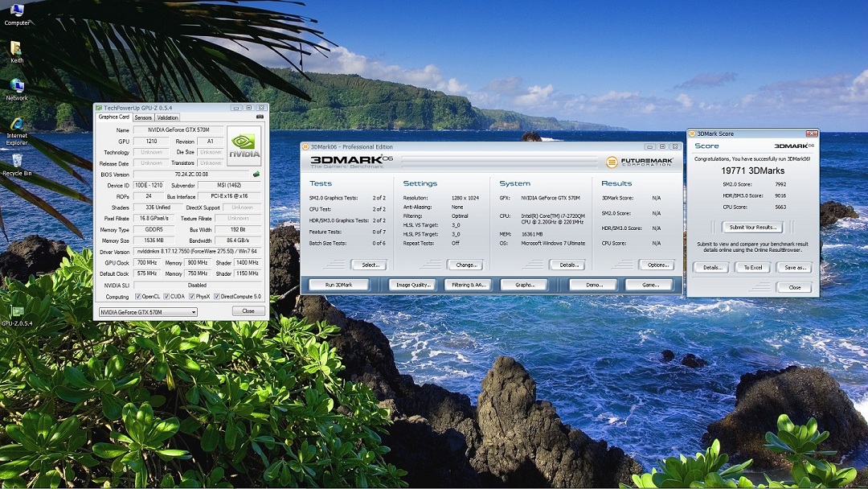The image size is (868, 489).
Task: Click Close in 3DMark Score window
Action: point(794,287)
